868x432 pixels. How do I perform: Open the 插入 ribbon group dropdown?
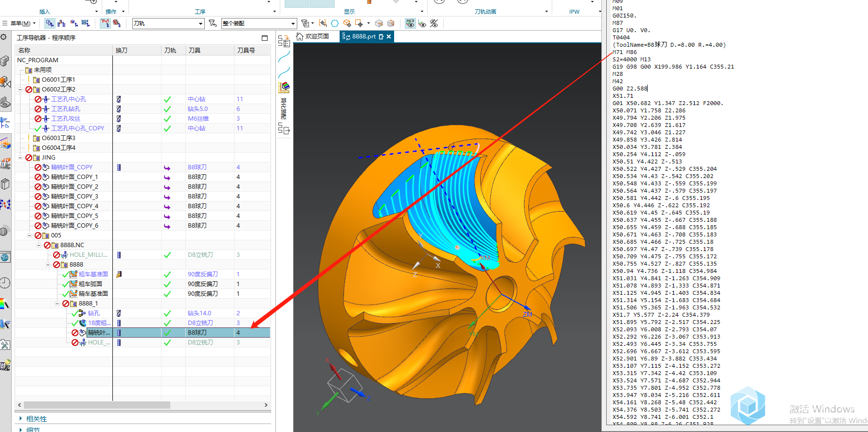pyautogui.click(x=96, y=12)
